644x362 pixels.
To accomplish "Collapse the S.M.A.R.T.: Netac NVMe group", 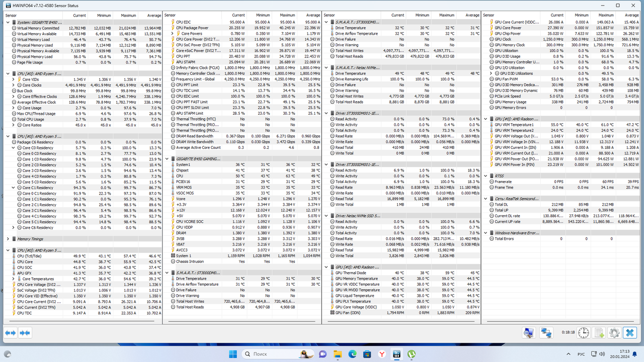I will (x=327, y=68).
